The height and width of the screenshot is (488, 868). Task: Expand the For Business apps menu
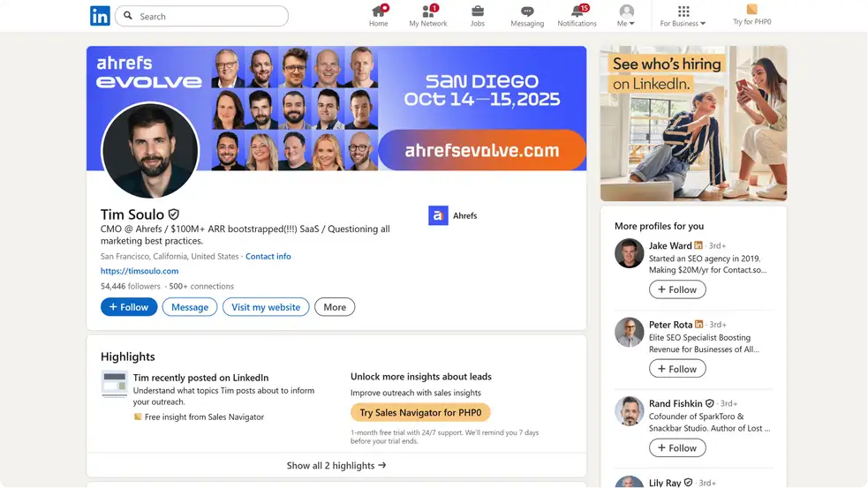(683, 16)
